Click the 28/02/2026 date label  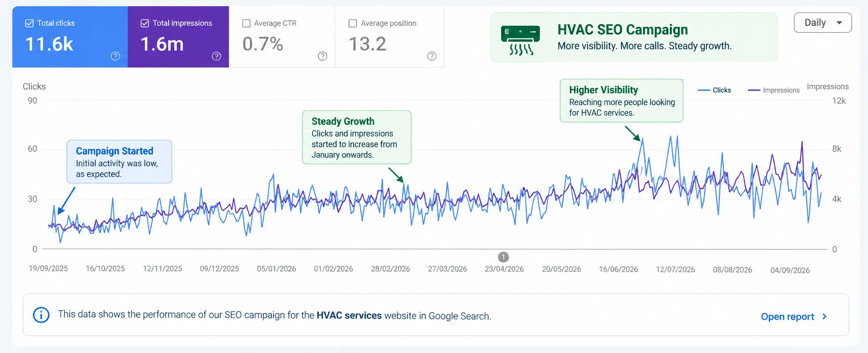click(390, 269)
